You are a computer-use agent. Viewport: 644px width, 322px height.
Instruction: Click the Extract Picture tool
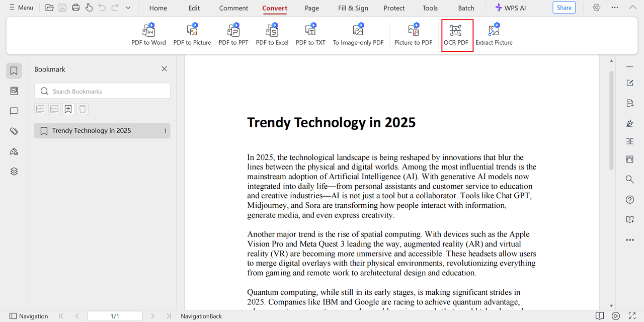(494, 35)
